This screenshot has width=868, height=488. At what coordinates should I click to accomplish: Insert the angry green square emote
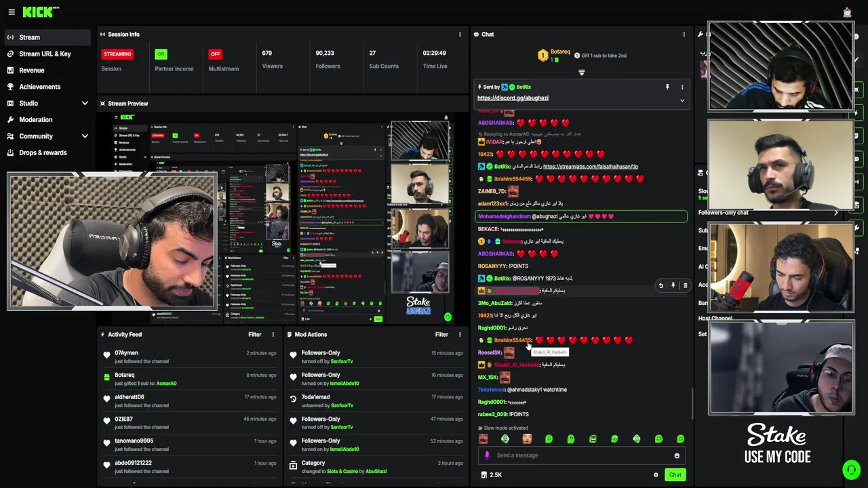point(593,439)
